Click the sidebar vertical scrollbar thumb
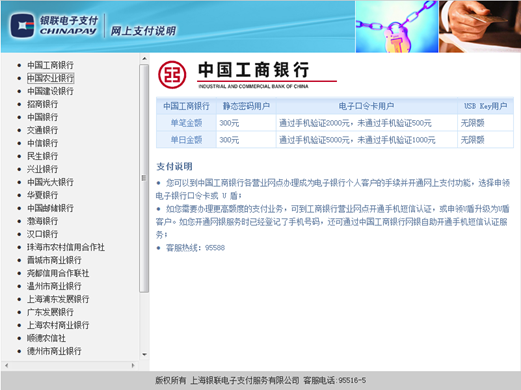The height and width of the screenshot is (390, 521). point(144,178)
